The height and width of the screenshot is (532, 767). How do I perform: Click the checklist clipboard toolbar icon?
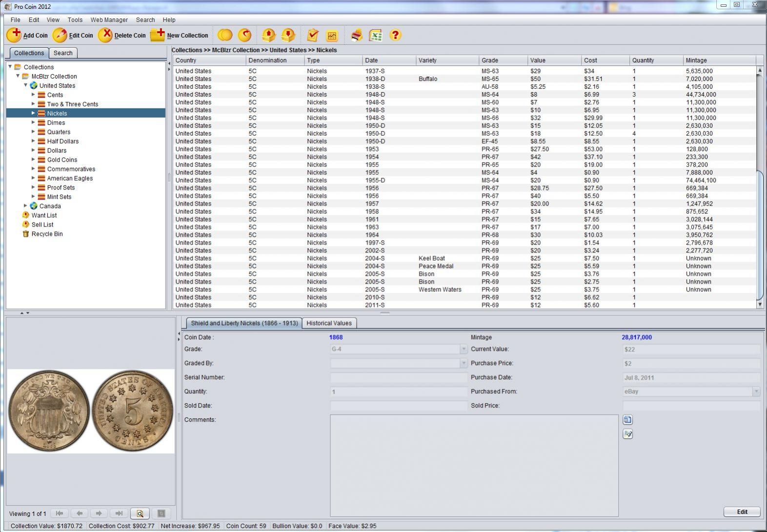click(x=313, y=35)
